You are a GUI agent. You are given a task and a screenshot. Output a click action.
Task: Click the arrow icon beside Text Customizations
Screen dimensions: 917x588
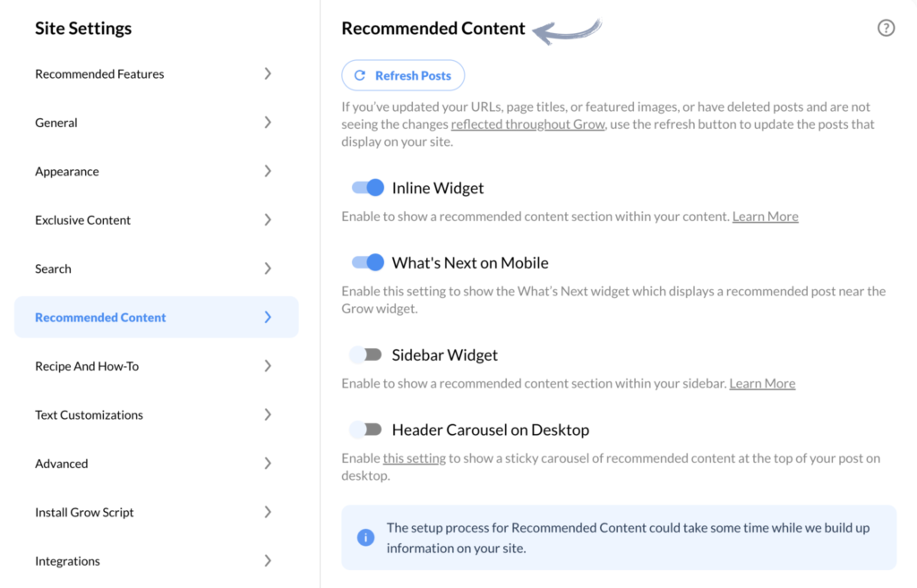click(268, 415)
